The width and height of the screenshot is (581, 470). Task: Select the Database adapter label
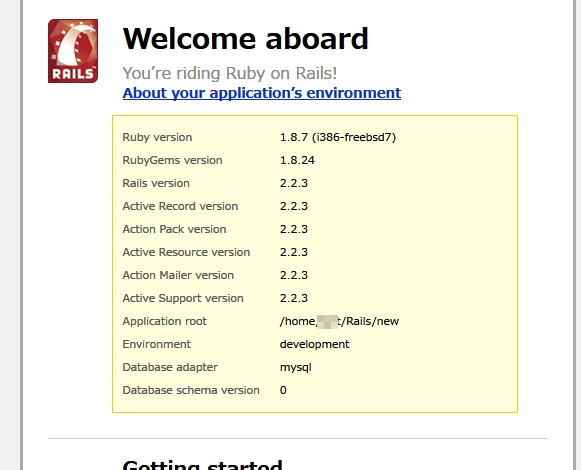[x=170, y=367]
